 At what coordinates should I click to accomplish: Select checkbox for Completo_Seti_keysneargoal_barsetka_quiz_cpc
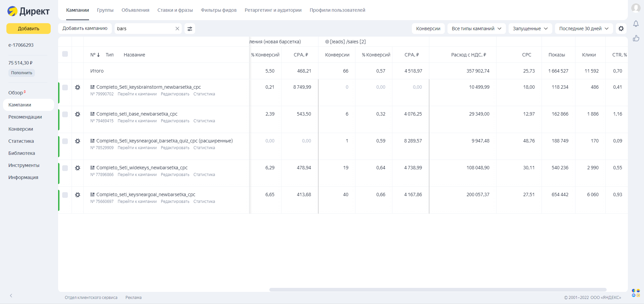(65, 141)
